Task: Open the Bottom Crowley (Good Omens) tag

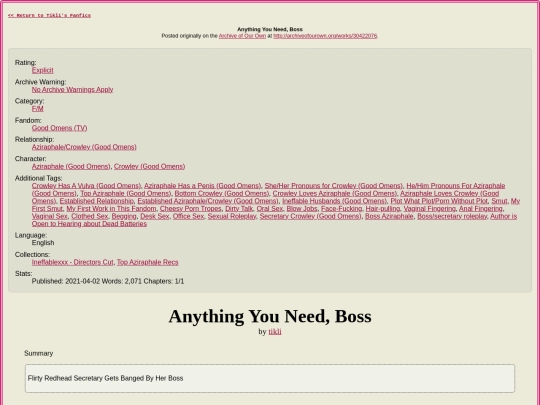Action: pyautogui.click(x=222, y=193)
